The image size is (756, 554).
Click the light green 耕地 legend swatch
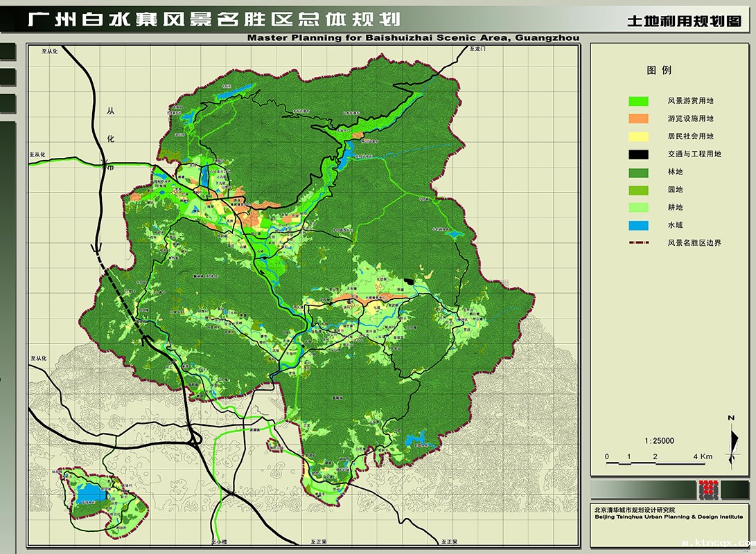pyautogui.click(x=638, y=207)
